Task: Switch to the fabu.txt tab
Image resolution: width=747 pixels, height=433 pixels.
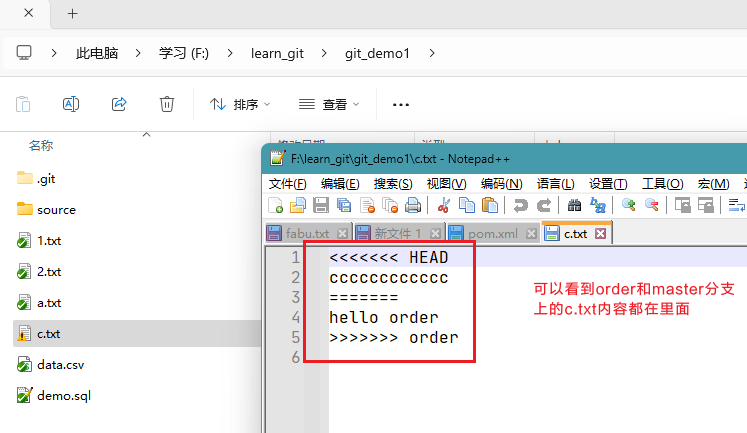Action: 307,233
